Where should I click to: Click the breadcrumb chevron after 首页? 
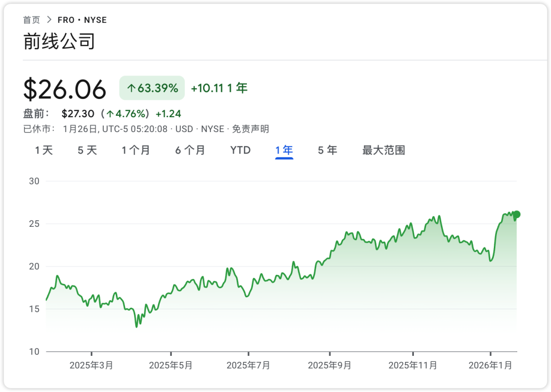click(x=49, y=20)
